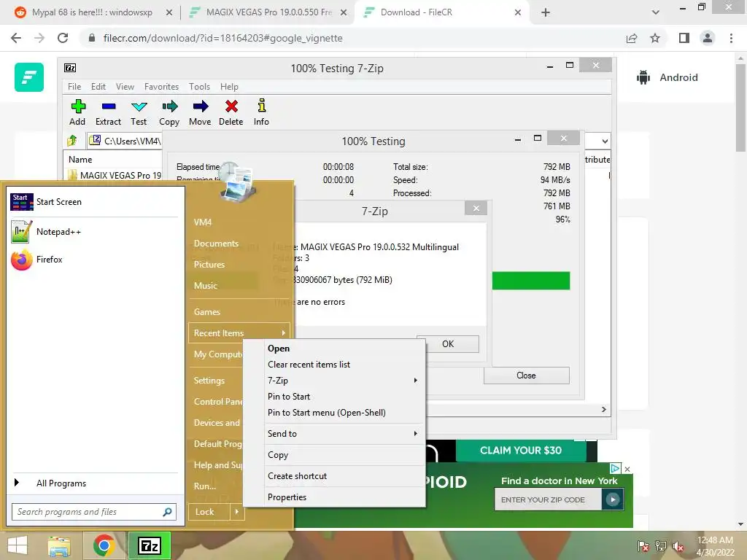Switch to Mypal 68 windowsxp tab
The image size is (747, 560).
[x=92, y=12]
